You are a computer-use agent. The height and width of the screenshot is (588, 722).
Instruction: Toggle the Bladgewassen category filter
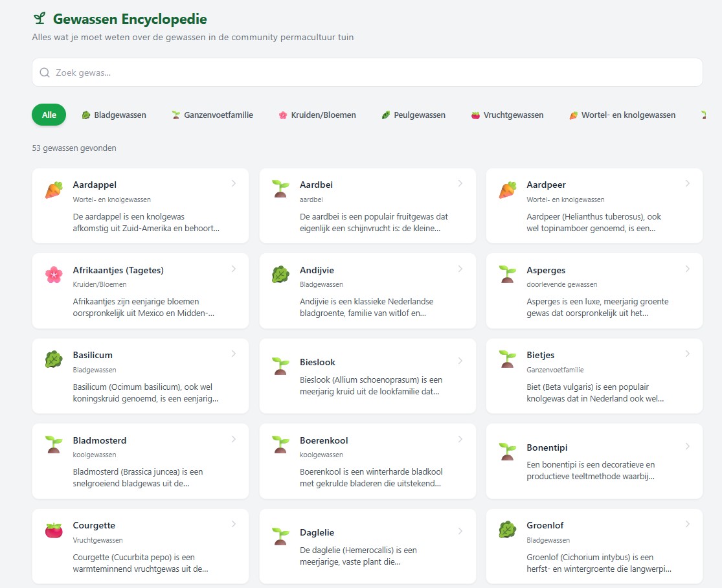coord(114,115)
